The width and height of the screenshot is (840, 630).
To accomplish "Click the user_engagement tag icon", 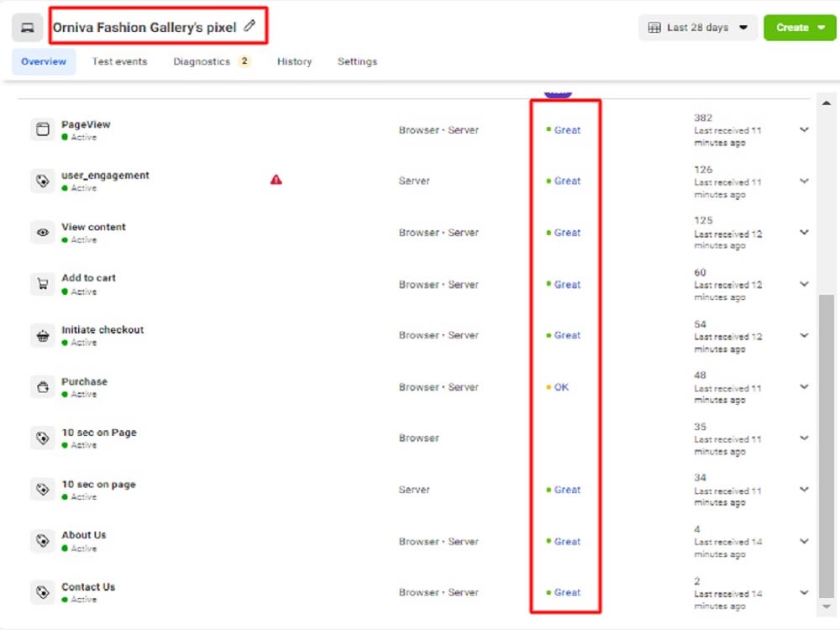I will coord(43,181).
